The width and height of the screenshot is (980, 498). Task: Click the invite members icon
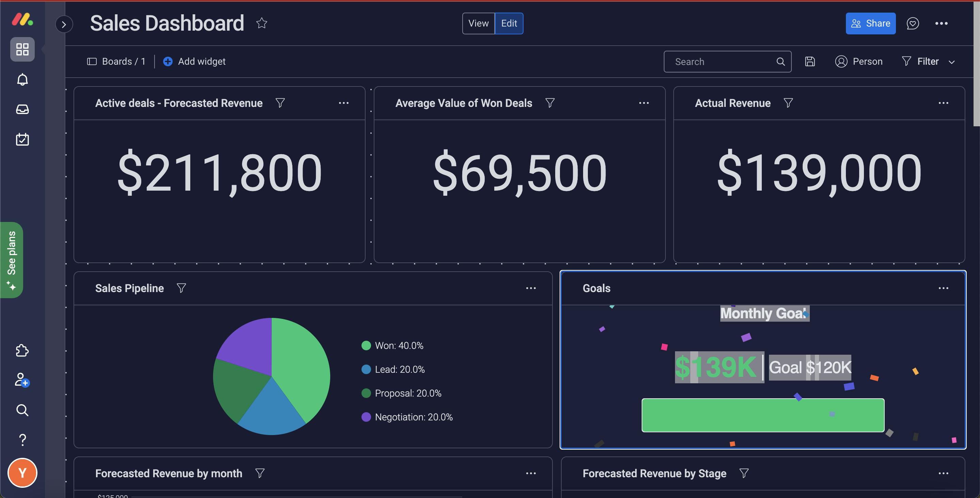(x=22, y=380)
